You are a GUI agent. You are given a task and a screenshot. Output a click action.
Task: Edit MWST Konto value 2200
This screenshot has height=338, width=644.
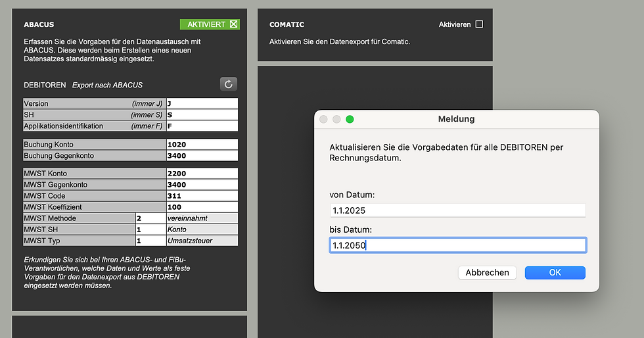(202, 174)
